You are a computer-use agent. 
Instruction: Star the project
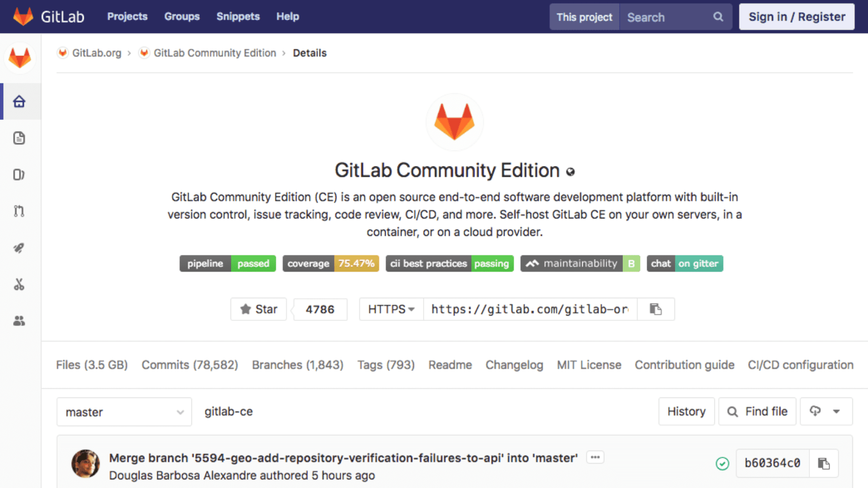pos(259,309)
